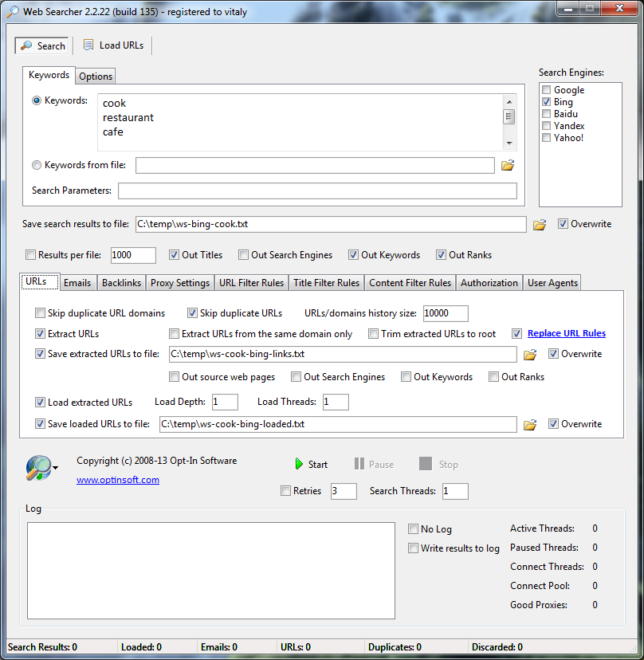Open the Authorization tab
This screenshot has height=660, width=644.
489,283
